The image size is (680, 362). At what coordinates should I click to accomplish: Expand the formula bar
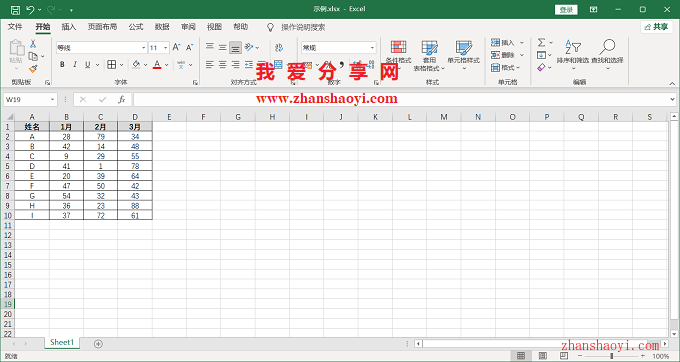672,100
